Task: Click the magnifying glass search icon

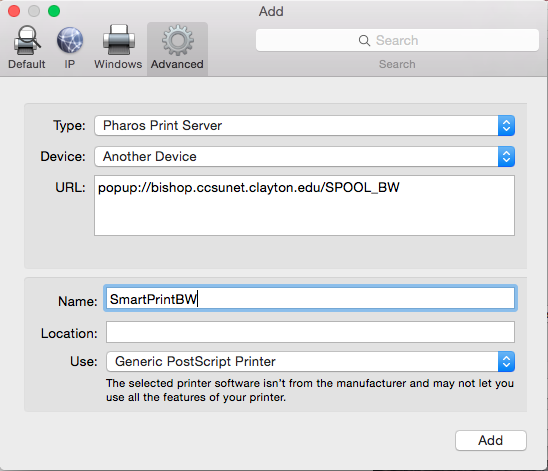Action: (364, 41)
